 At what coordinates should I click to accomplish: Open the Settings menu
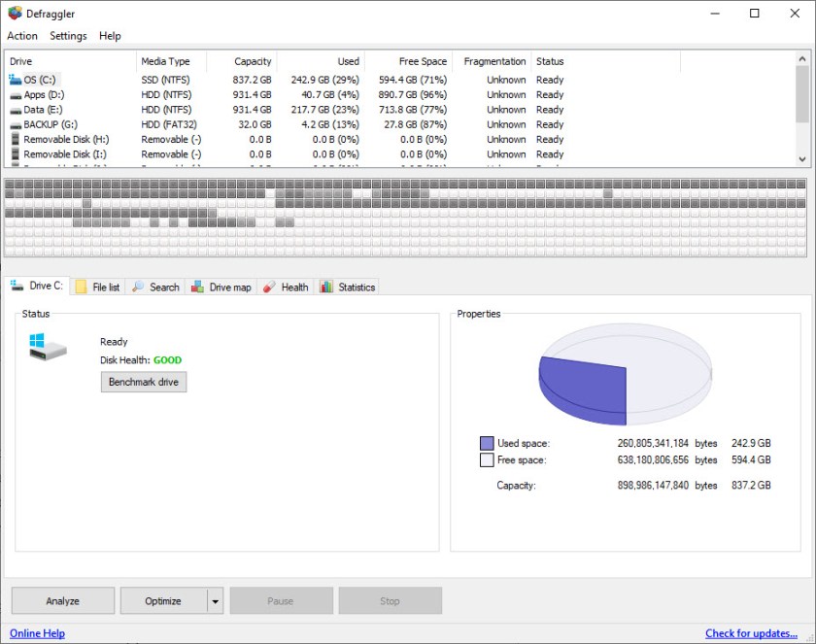tap(68, 36)
